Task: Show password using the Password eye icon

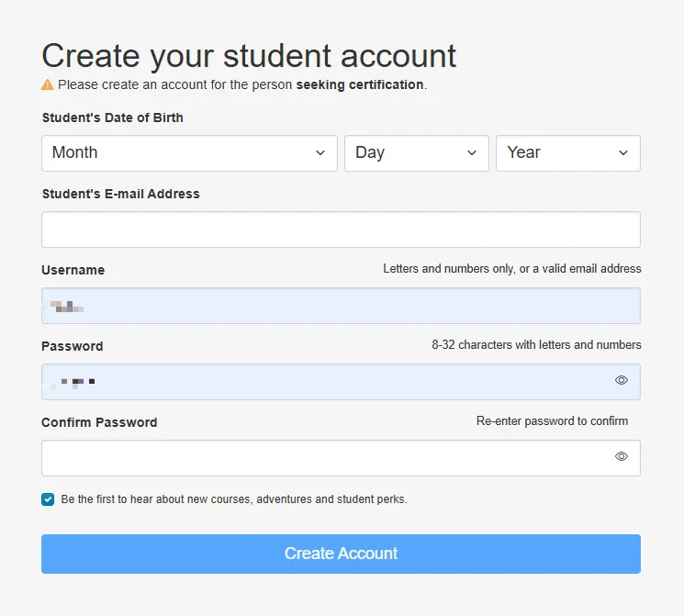Action: click(622, 380)
